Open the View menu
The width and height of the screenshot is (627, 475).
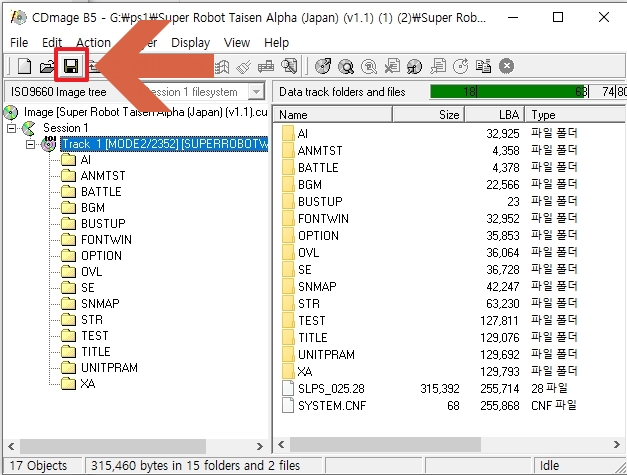coord(237,42)
